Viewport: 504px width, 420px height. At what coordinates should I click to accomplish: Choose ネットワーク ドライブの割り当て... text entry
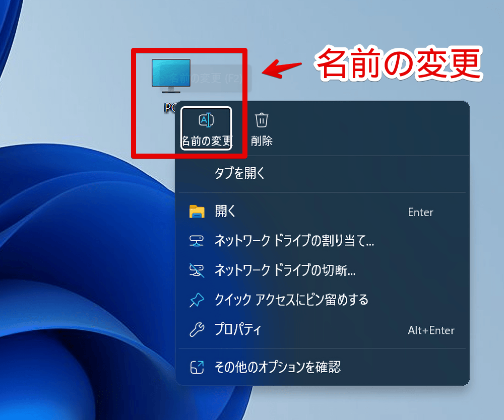click(294, 241)
